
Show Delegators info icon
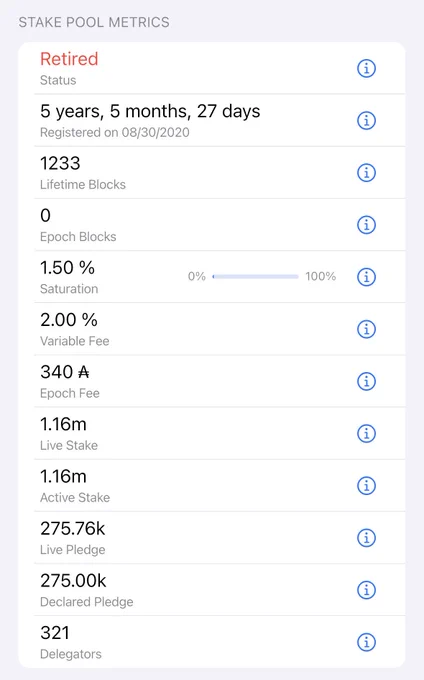coord(366,642)
